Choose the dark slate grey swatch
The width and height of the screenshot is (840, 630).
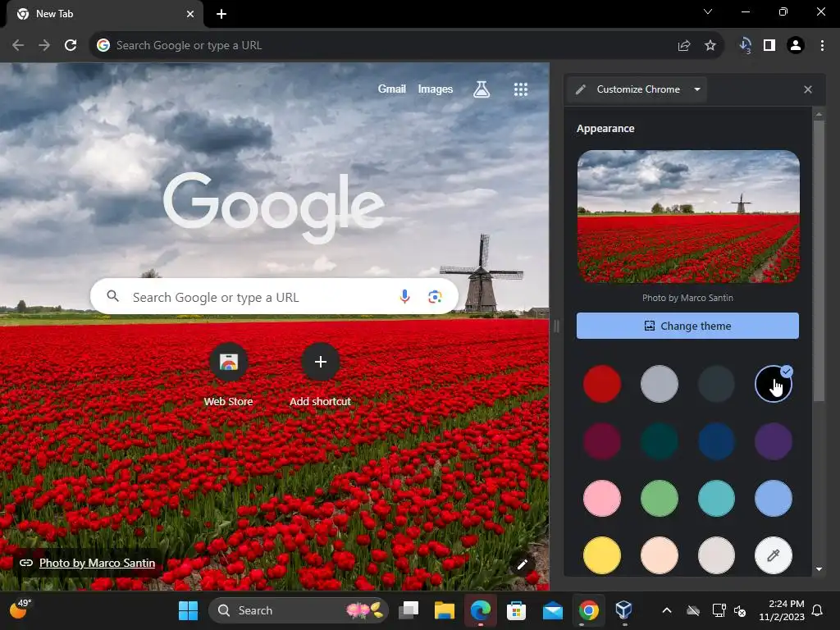coord(716,384)
